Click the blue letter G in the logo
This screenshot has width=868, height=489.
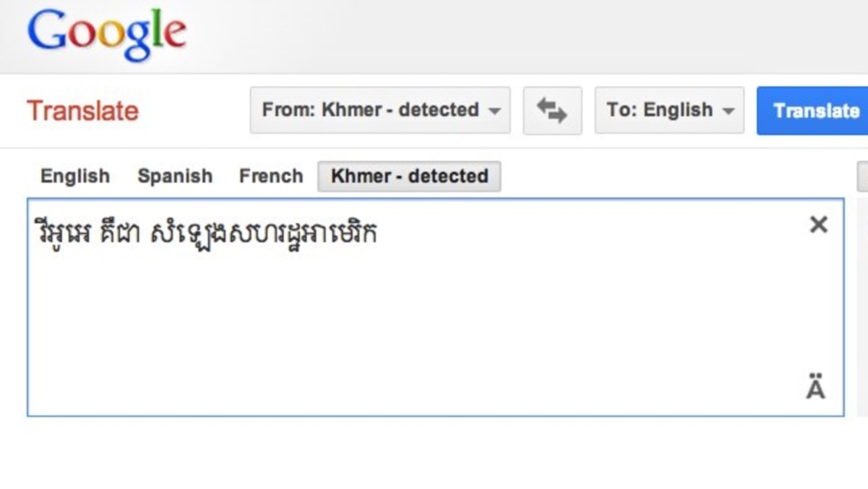click(47, 32)
